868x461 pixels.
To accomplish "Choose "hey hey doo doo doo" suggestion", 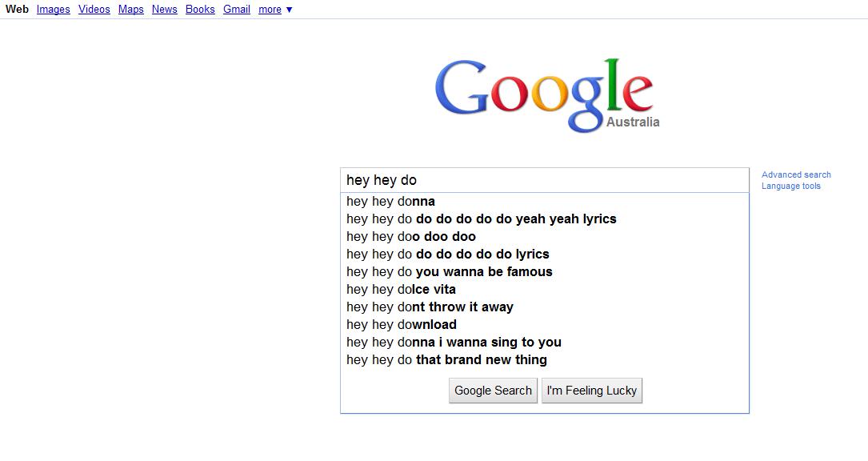I will (x=410, y=237).
